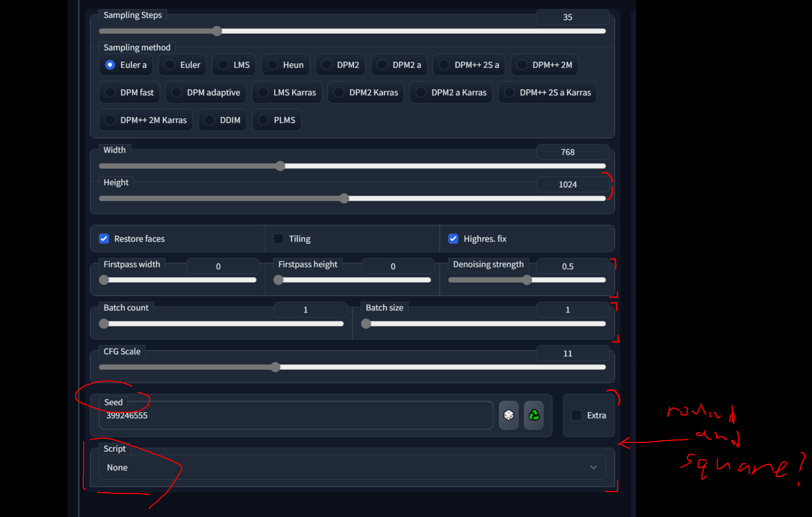
Task: Click the dice icon to randomize seed
Action: click(508, 415)
